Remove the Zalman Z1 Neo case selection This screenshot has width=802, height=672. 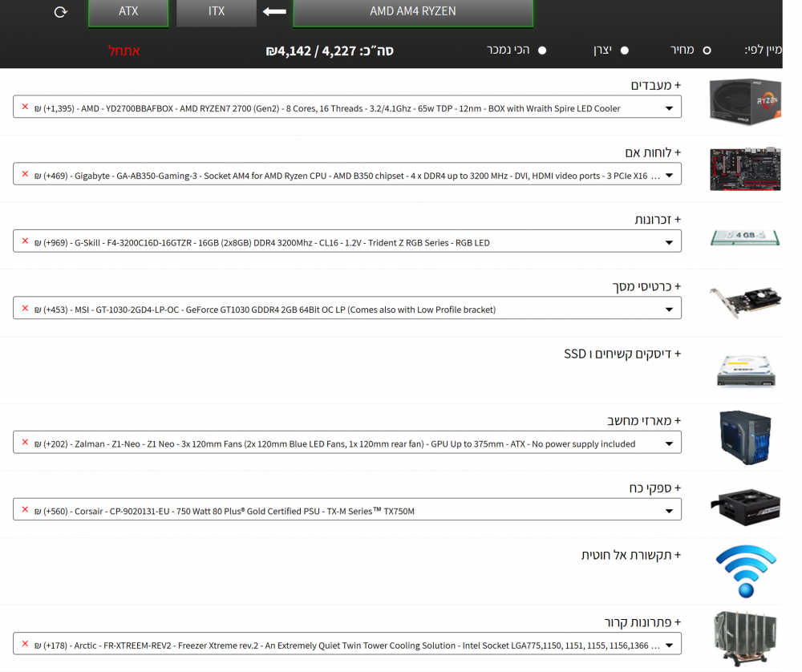point(25,443)
